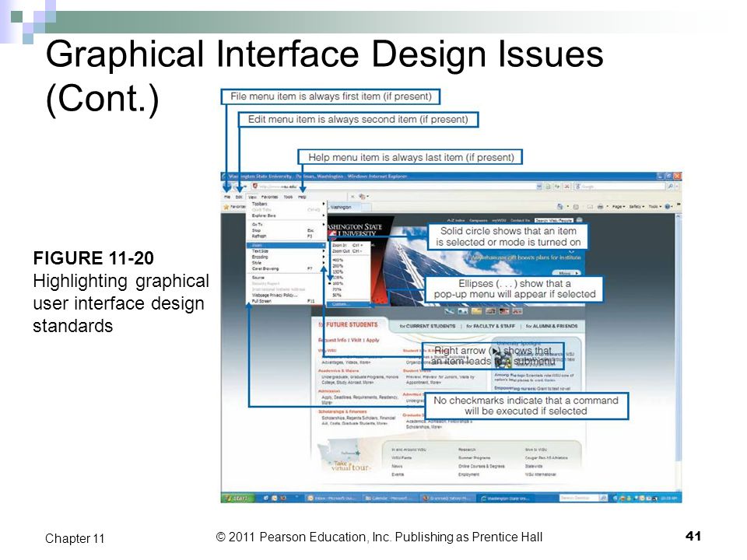
Task: Open the File menu in Internet Explorer
Action: 227,197
